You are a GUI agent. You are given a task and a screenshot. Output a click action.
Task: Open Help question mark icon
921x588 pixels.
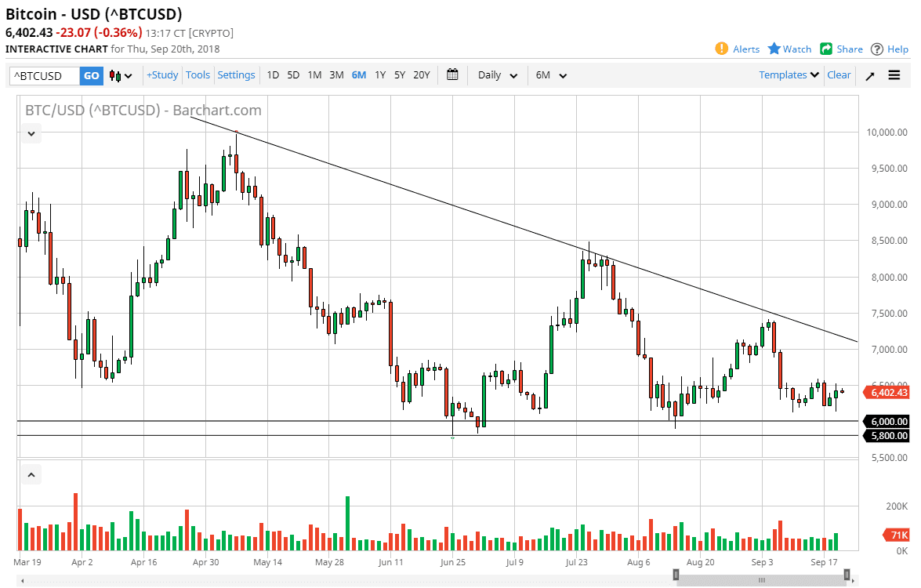point(877,49)
